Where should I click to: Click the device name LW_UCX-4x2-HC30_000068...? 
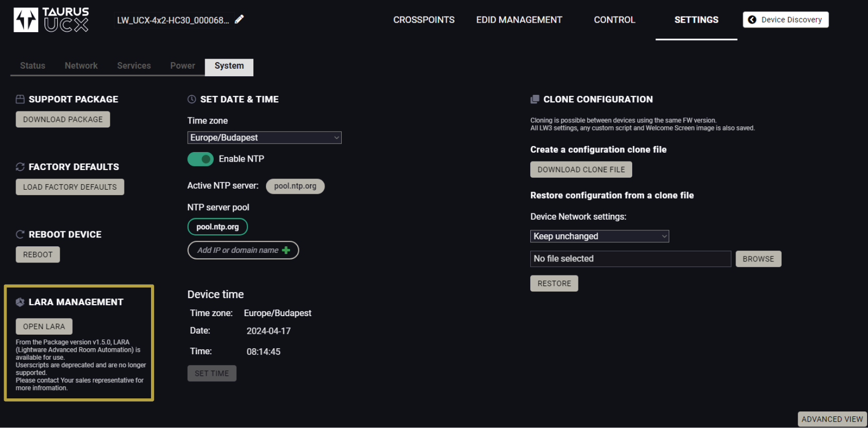pyautogui.click(x=173, y=20)
